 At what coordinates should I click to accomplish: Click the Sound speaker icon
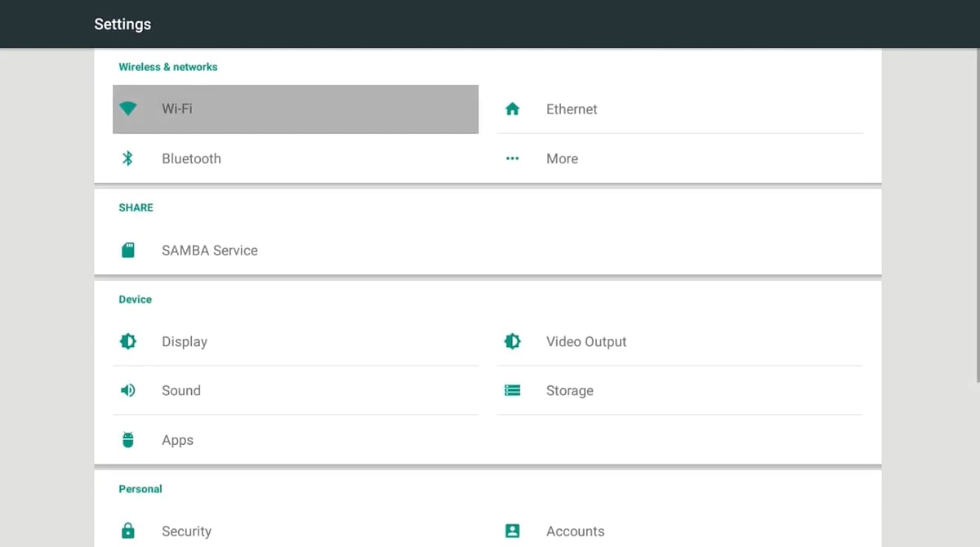128,390
